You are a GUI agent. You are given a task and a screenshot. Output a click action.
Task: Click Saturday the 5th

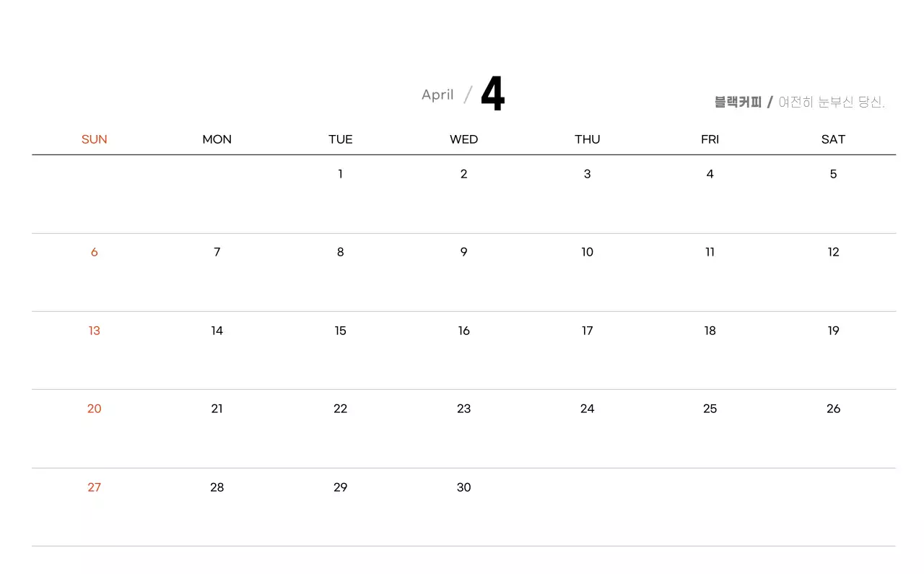click(x=833, y=174)
